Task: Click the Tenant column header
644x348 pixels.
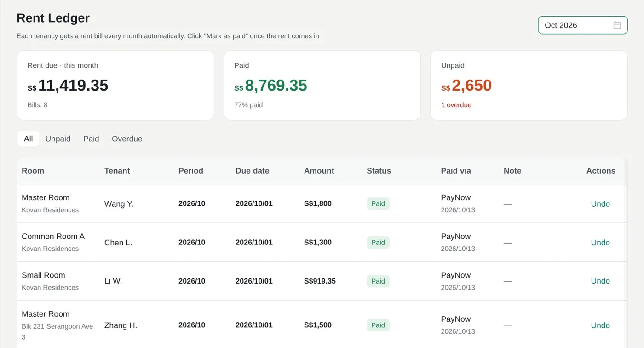Action: tap(117, 171)
